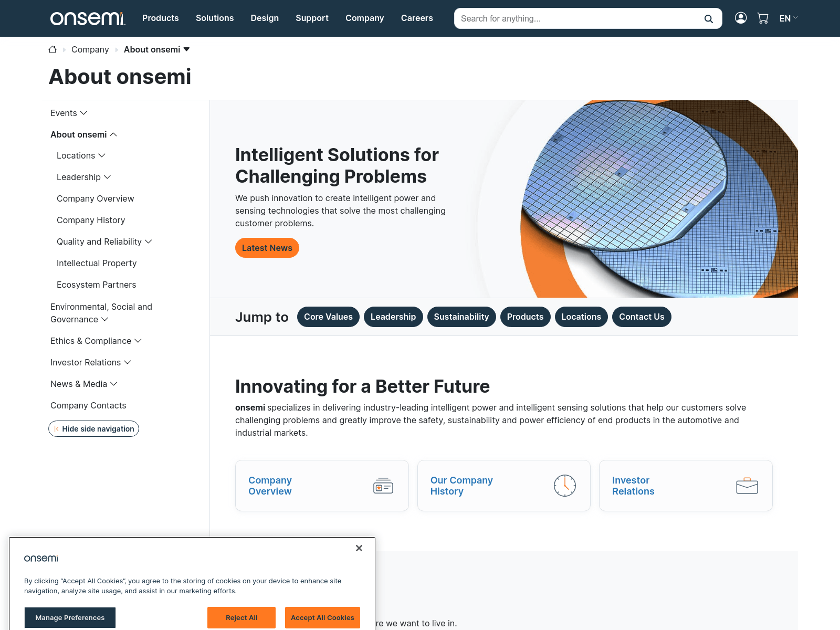840x630 pixels.
Task: Open the Investor Relations card link
Action: pos(633,486)
